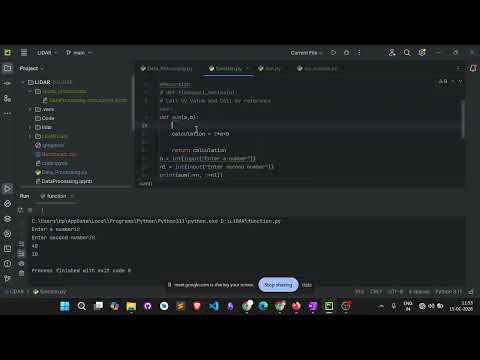Toggle the Project tool window icon
The image size is (480, 360).
(x=7, y=68)
